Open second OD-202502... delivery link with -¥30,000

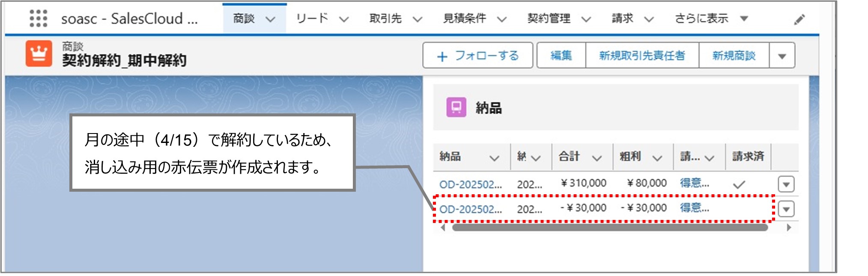click(471, 209)
